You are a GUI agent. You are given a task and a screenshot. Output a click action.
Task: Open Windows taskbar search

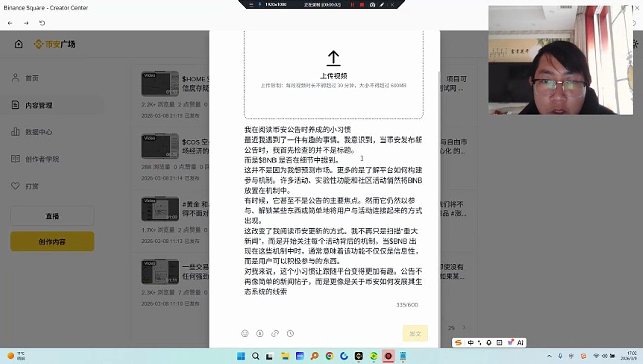[x=256, y=356]
